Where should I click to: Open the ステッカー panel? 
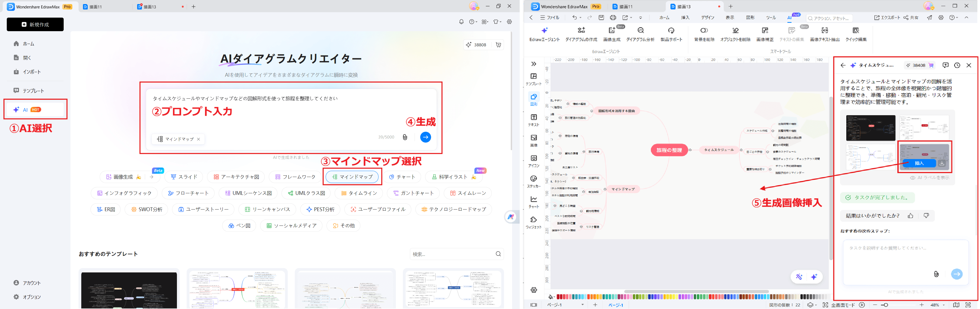click(x=534, y=180)
